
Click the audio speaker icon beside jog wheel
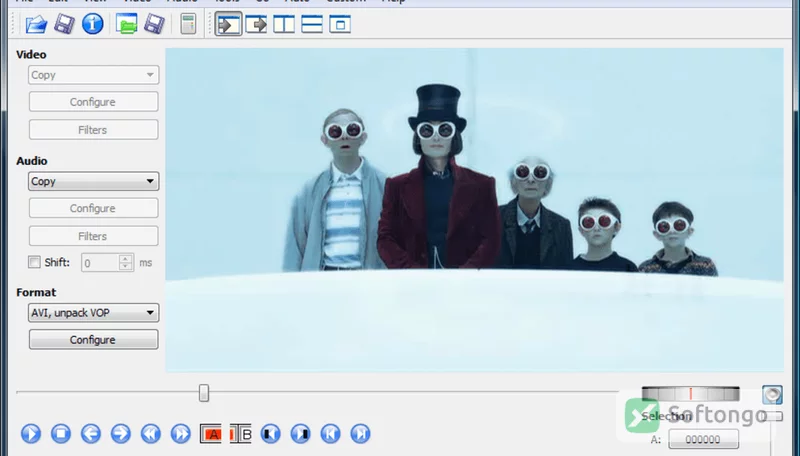point(772,394)
